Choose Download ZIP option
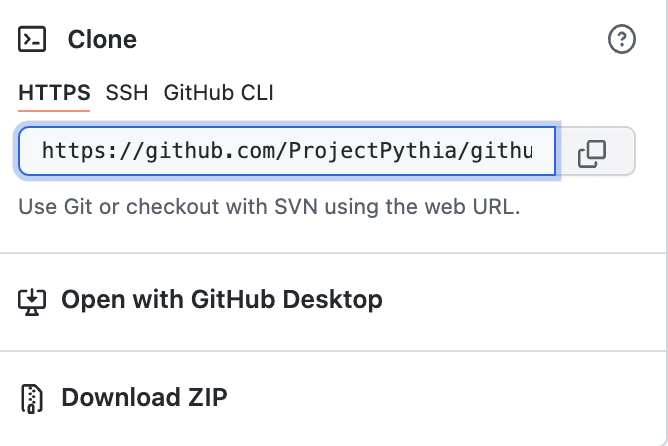Viewport: 668px width, 446px height. coord(144,397)
